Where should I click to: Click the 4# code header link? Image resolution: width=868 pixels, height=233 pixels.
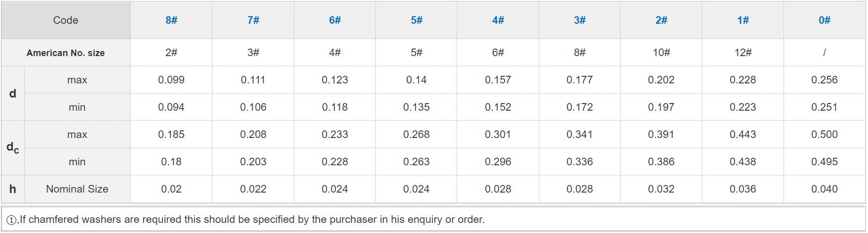(x=498, y=20)
